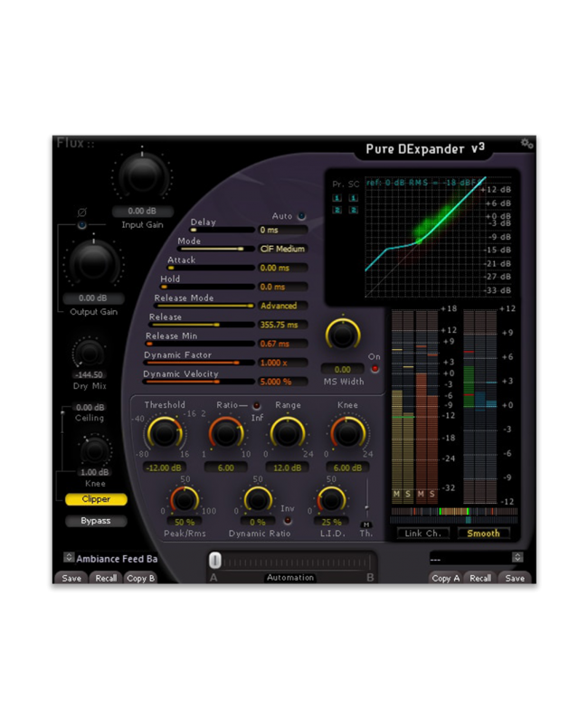
Task: Click the Hold slider
Action: click(x=207, y=287)
